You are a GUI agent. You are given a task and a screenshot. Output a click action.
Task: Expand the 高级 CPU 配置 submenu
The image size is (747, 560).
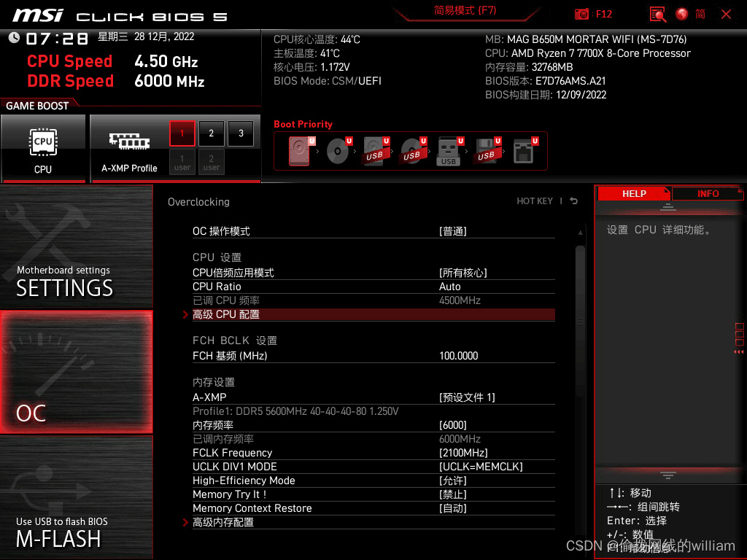(x=373, y=314)
